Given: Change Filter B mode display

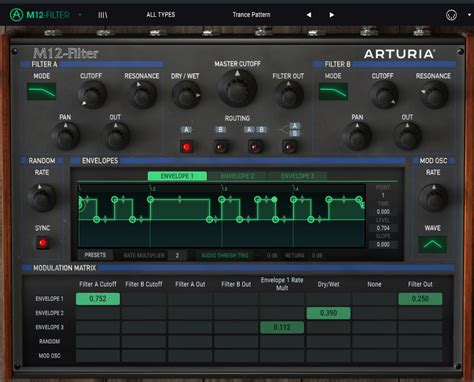Looking at the screenshot, I should tap(333, 92).
